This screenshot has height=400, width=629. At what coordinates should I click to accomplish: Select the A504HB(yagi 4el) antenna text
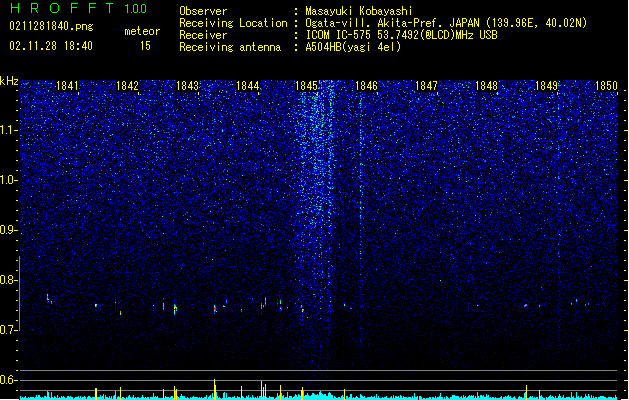coord(353,47)
